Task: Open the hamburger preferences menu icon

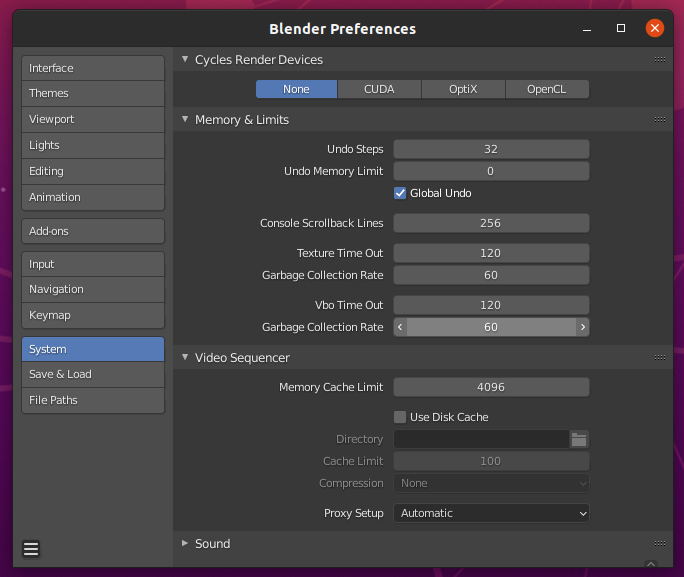Action: (x=31, y=549)
